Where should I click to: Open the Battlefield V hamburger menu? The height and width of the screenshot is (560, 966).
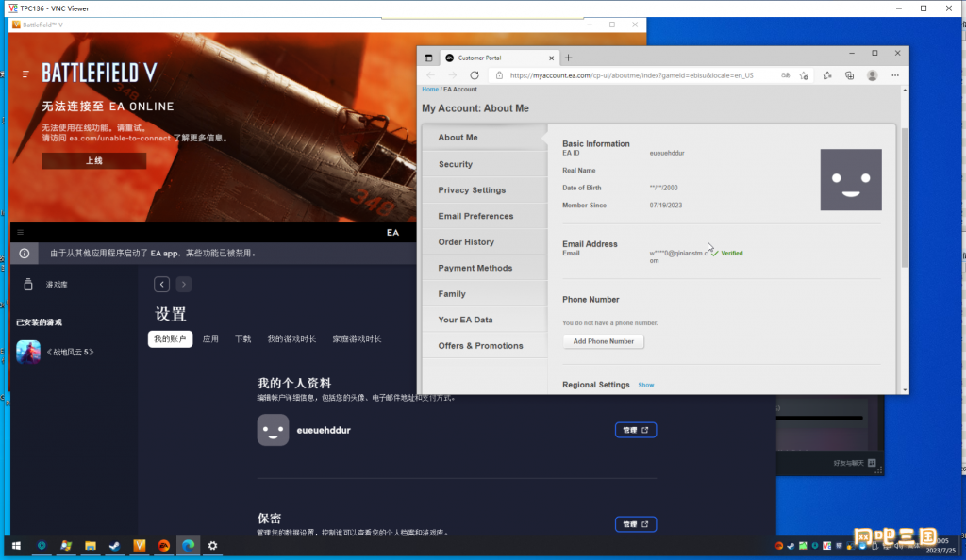[25, 74]
